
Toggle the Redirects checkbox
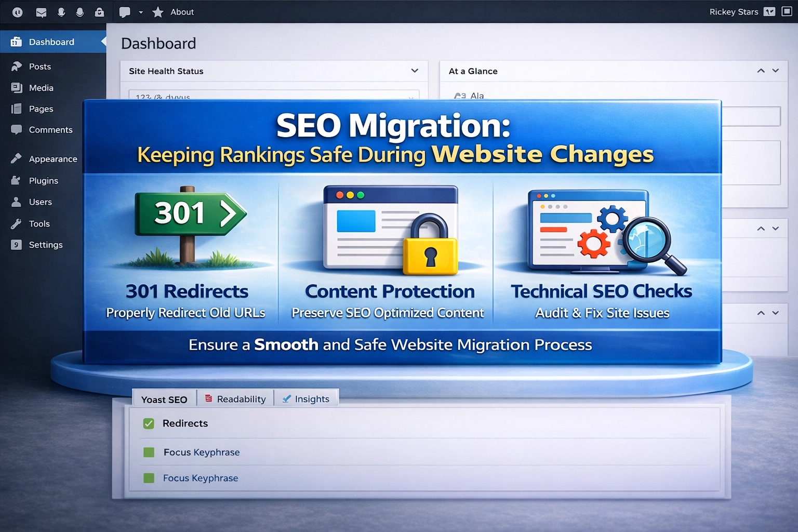[x=149, y=423]
